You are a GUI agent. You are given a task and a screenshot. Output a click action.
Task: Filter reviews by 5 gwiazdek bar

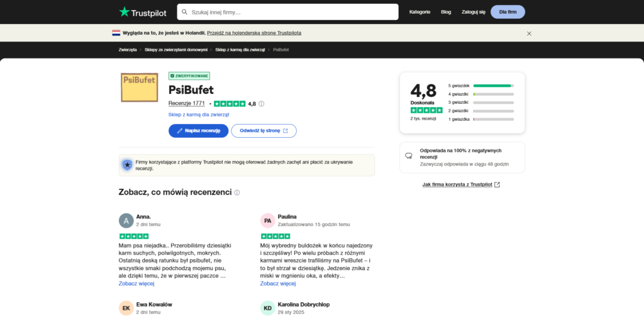(481, 86)
